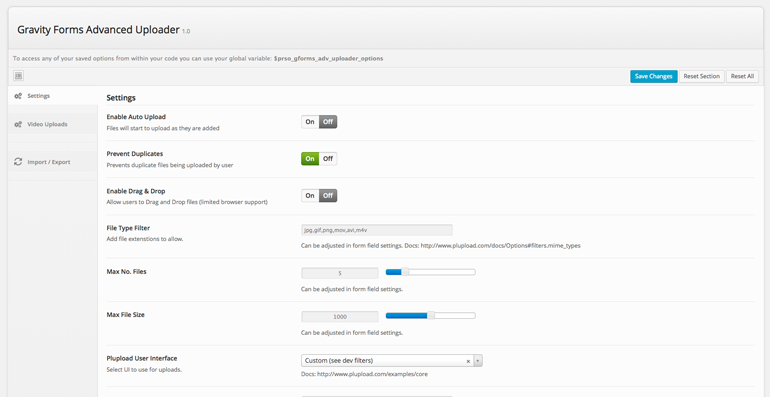Viewport: 770px width, 397px height.
Task: Click the Max No. Files value field
Action: (339, 273)
